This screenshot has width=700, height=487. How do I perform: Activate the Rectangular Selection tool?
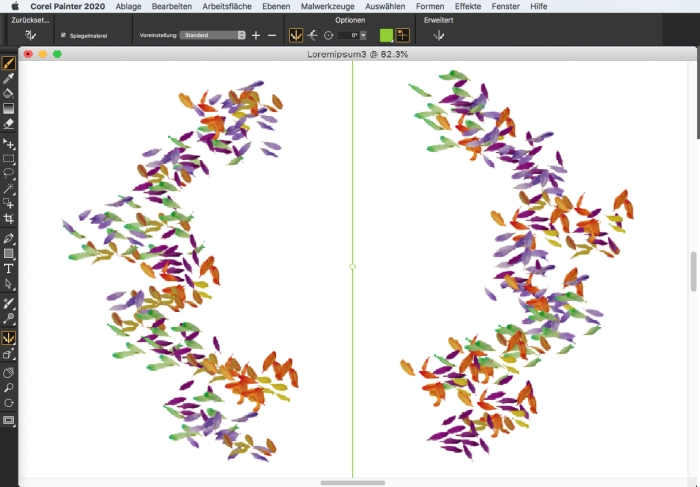click(9, 158)
